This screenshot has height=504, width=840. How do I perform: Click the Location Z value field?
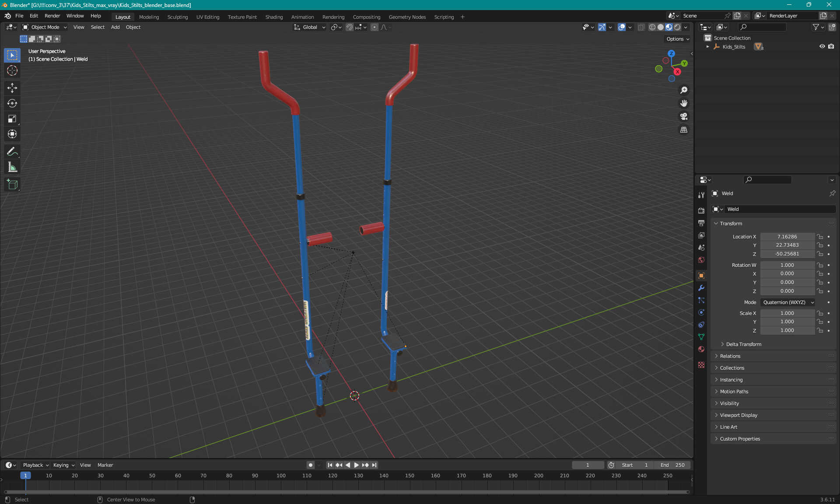coord(787,254)
